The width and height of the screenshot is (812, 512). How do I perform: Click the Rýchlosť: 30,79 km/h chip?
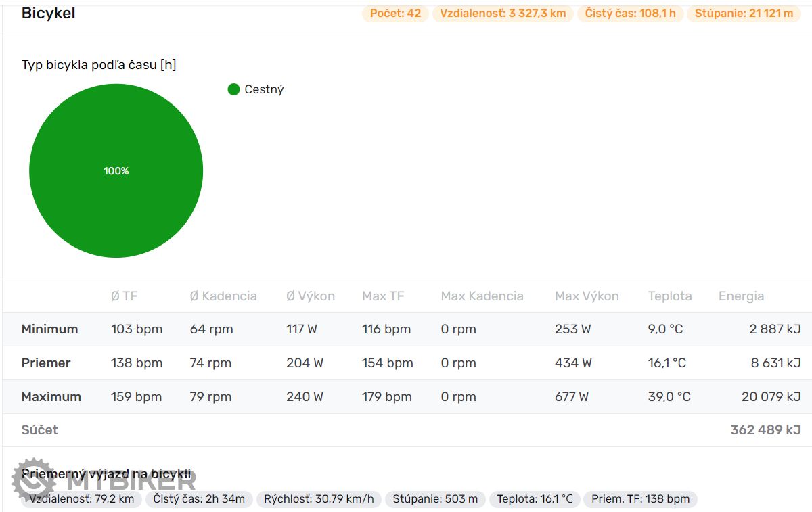[319, 499]
